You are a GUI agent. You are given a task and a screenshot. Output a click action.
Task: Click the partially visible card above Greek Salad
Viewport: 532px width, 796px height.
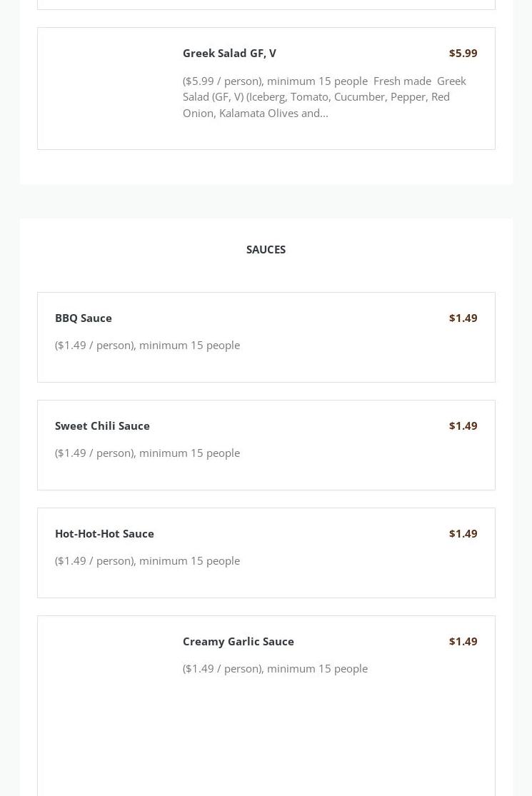coord(266,4)
